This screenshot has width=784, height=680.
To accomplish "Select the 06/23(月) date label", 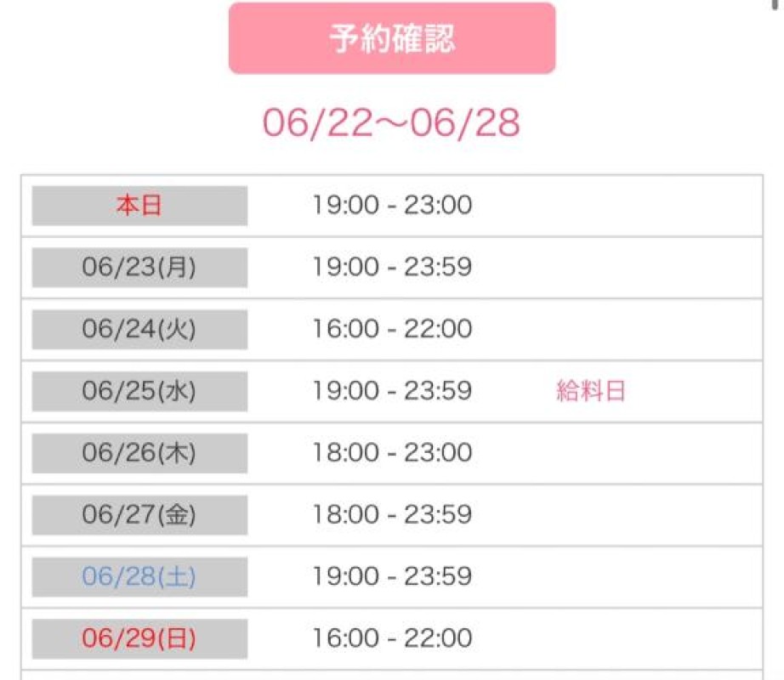I will pyautogui.click(x=139, y=267).
